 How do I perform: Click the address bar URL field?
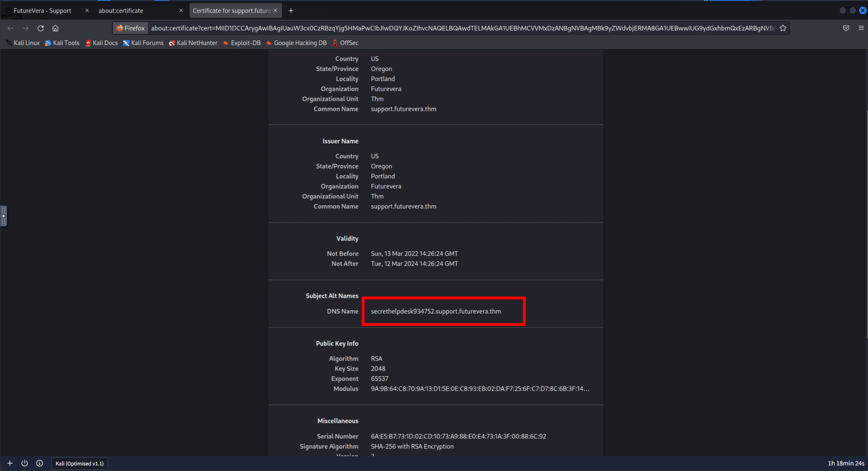tap(462, 28)
